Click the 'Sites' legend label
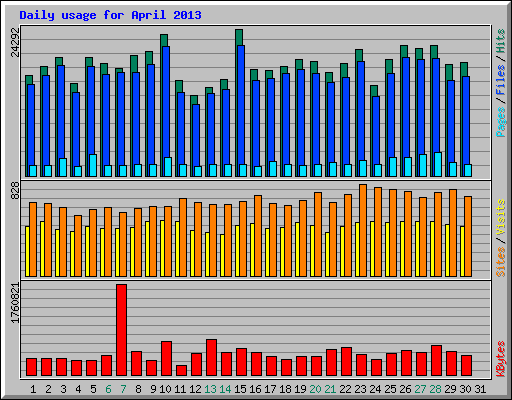Viewport: 512px width, 400px height. pyautogui.click(x=501, y=262)
